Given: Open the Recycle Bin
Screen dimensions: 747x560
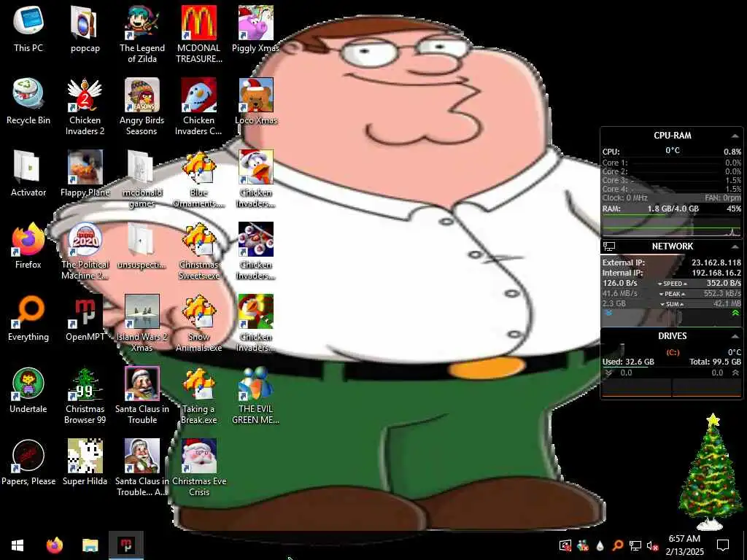Looking at the screenshot, I should [28, 101].
